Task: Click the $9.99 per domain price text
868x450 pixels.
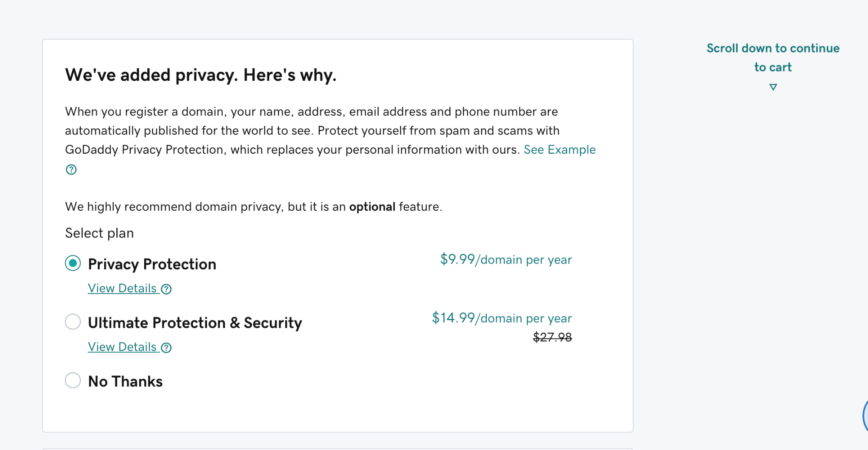Action: click(x=506, y=259)
